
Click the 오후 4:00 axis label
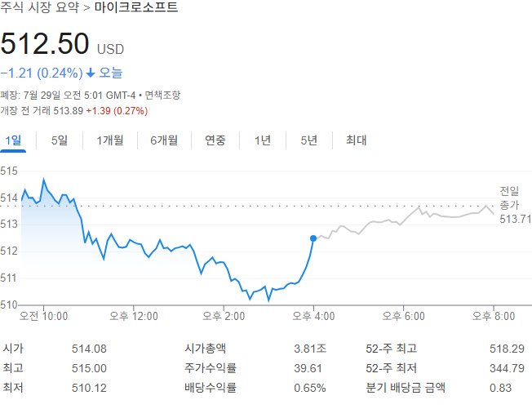(x=313, y=316)
